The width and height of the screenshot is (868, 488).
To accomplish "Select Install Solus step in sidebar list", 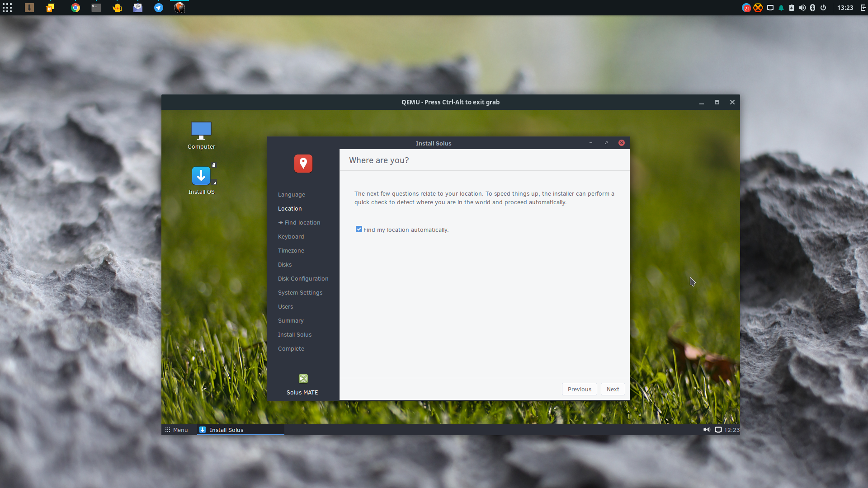I will click(x=295, y=335).
